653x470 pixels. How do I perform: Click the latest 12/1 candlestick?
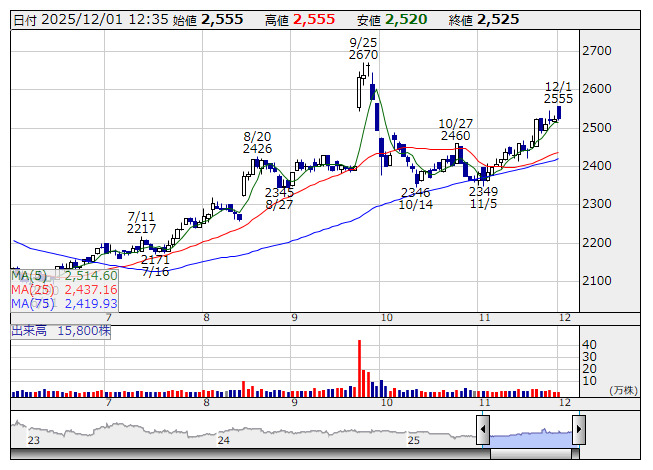pos(559,113)
